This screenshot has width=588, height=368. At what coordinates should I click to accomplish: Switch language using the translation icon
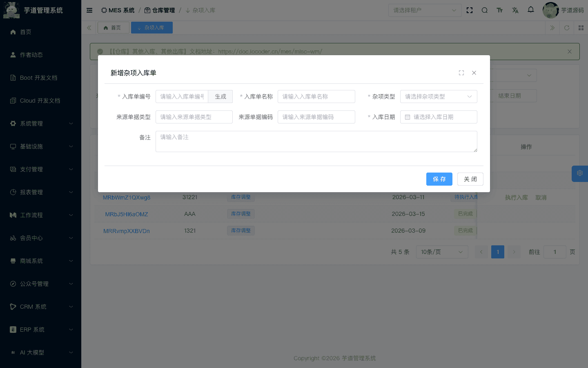point(515,10)
